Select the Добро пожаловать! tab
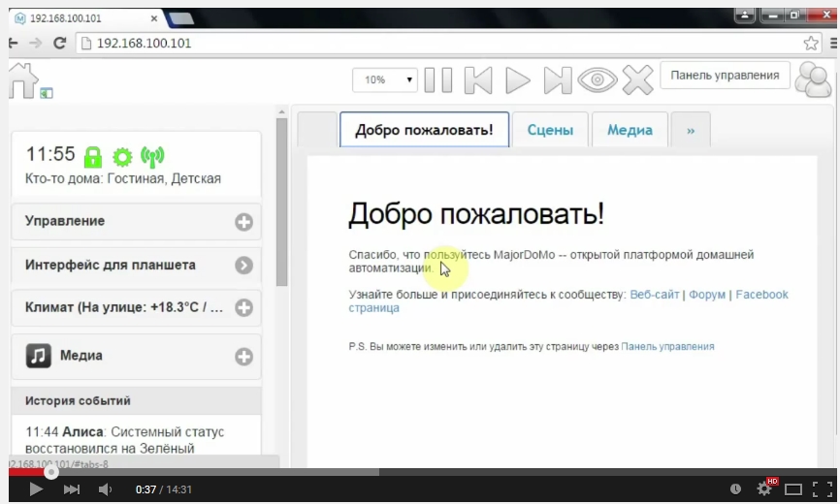 point(424,130)
